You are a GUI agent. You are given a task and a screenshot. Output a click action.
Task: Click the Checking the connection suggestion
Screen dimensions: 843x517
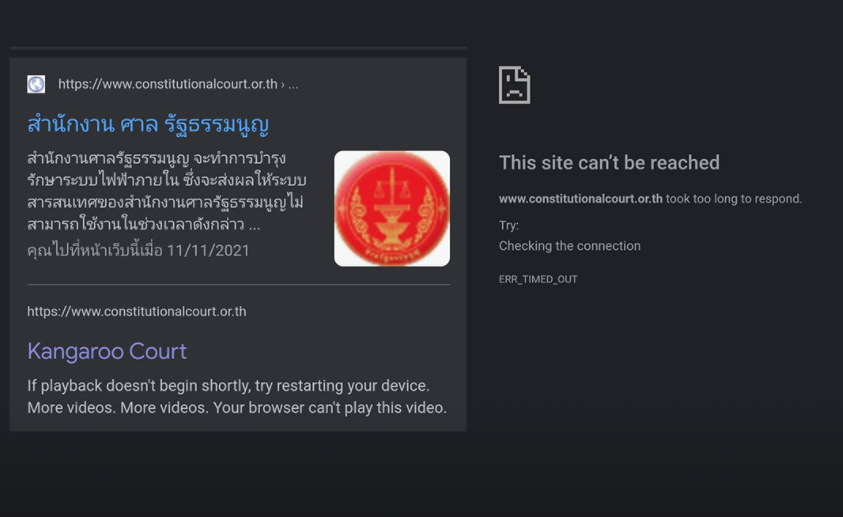[569, 246]
